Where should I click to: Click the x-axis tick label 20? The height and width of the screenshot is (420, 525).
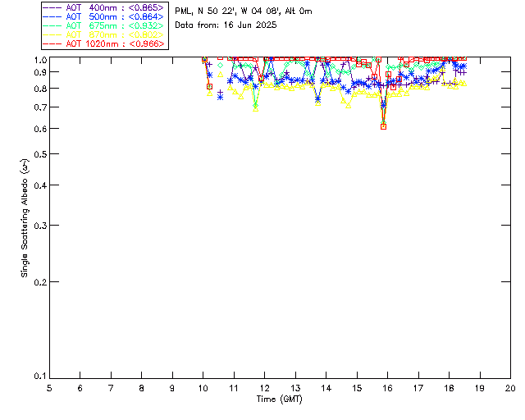(x=510, y=388)
